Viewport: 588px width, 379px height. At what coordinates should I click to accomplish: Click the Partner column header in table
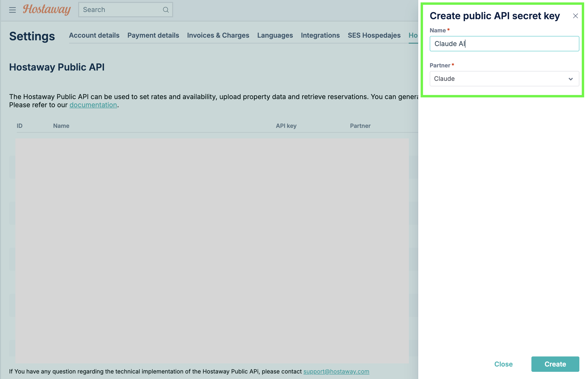pyautogui.click(x=360, y=126)
